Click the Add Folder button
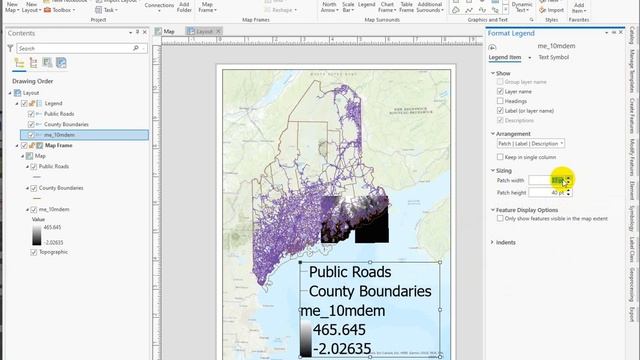 click(184, 7)
